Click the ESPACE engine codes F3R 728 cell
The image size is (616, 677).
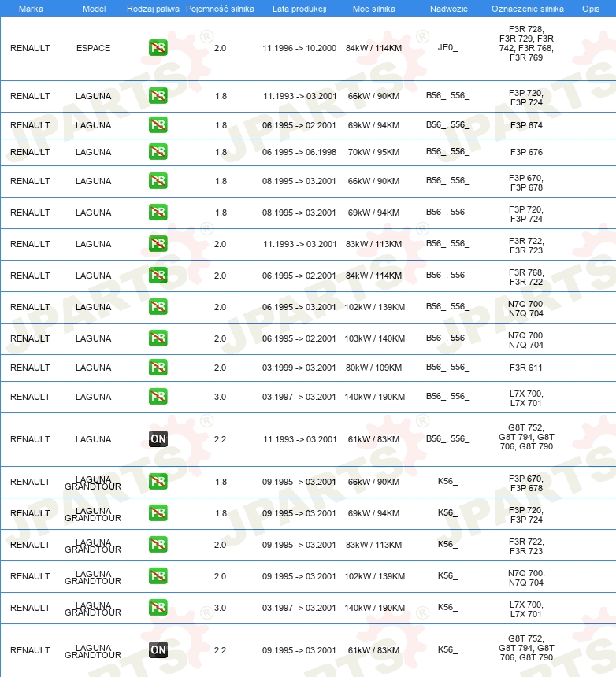[x=526, y=43]
